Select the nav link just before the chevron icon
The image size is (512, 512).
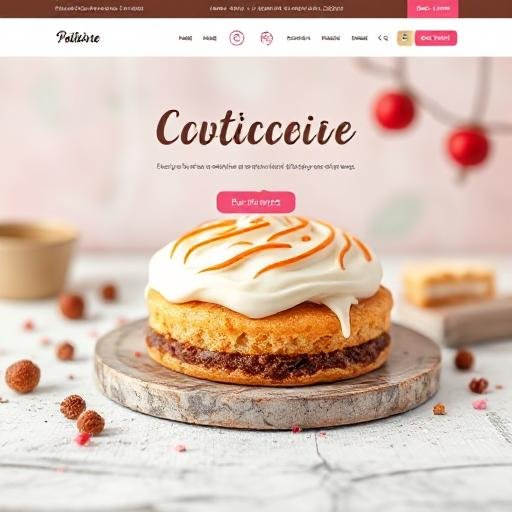click(359, 38)
